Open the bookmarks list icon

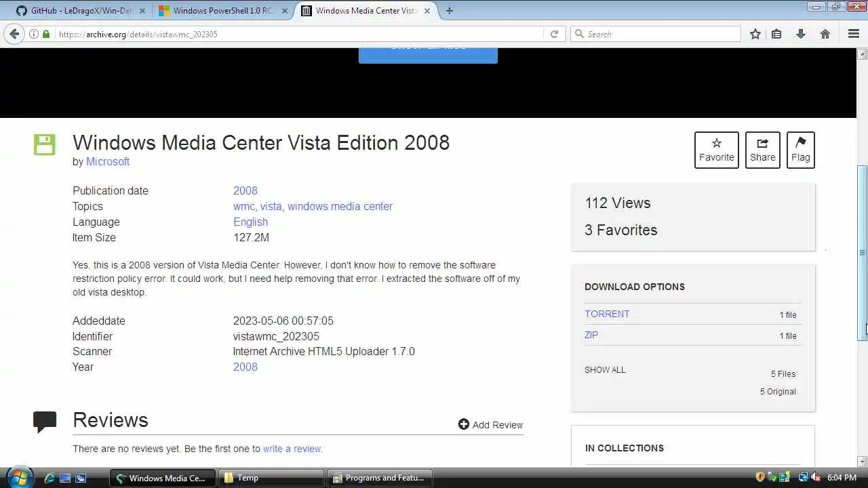pos(777,34)
